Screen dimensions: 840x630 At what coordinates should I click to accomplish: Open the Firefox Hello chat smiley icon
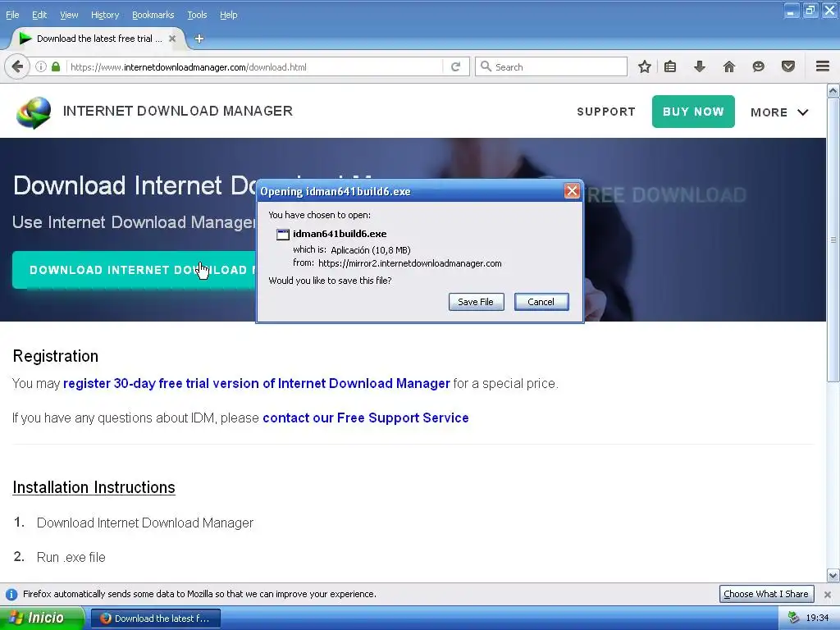point(759,67)
